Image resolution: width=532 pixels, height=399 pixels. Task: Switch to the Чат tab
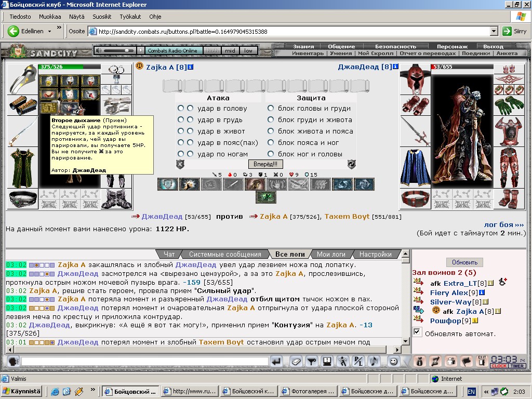click(169, 254)
